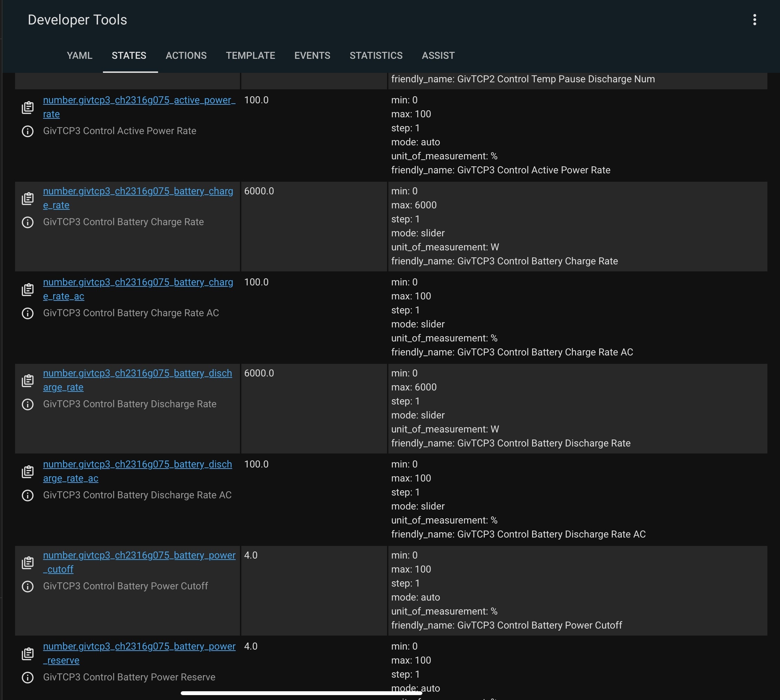Copy entity ID for active_power_rate
Screen dimensions: 780x700
(28, 107)
